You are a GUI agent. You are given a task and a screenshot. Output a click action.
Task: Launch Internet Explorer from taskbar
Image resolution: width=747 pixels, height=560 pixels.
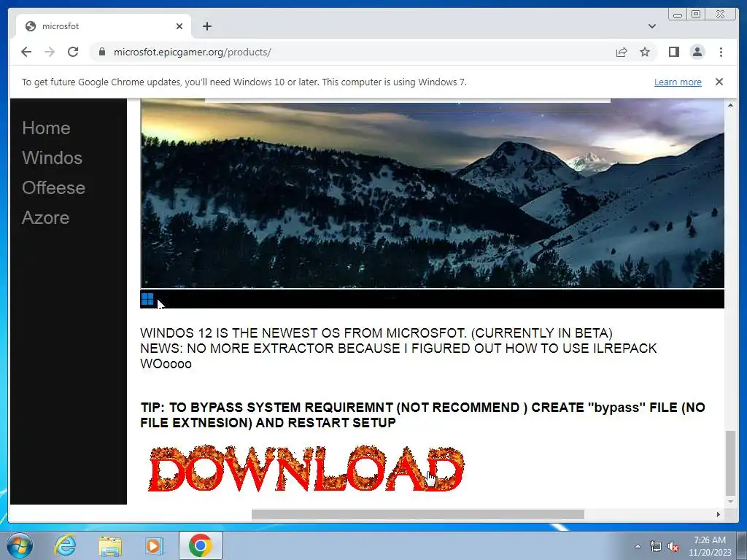(x=65, y=545)
